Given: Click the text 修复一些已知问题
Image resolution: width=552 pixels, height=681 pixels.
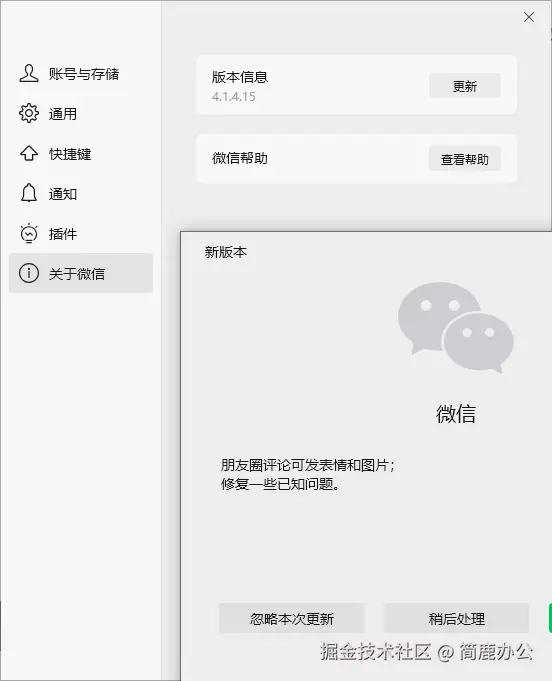Looking at the screenshot, I should [277, 484].
